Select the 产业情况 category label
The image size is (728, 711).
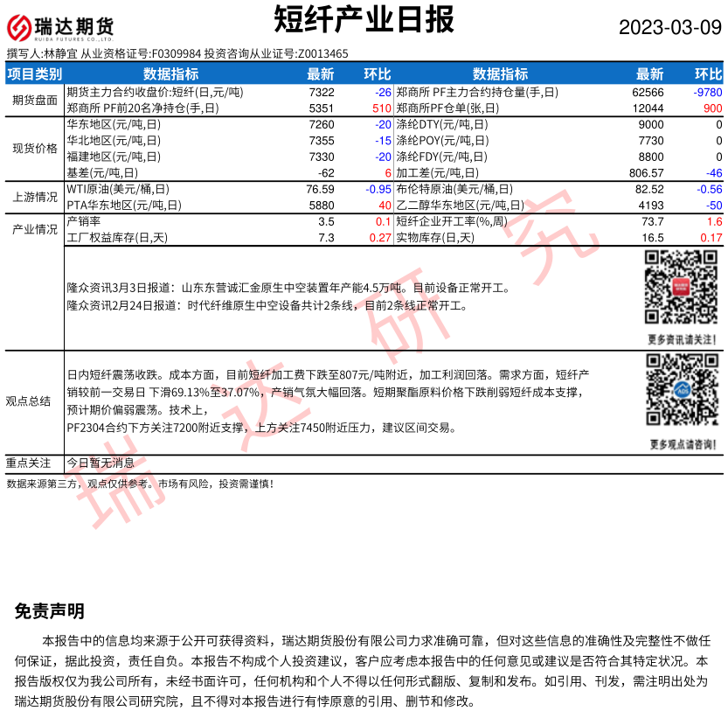click(x=34, y=230)
